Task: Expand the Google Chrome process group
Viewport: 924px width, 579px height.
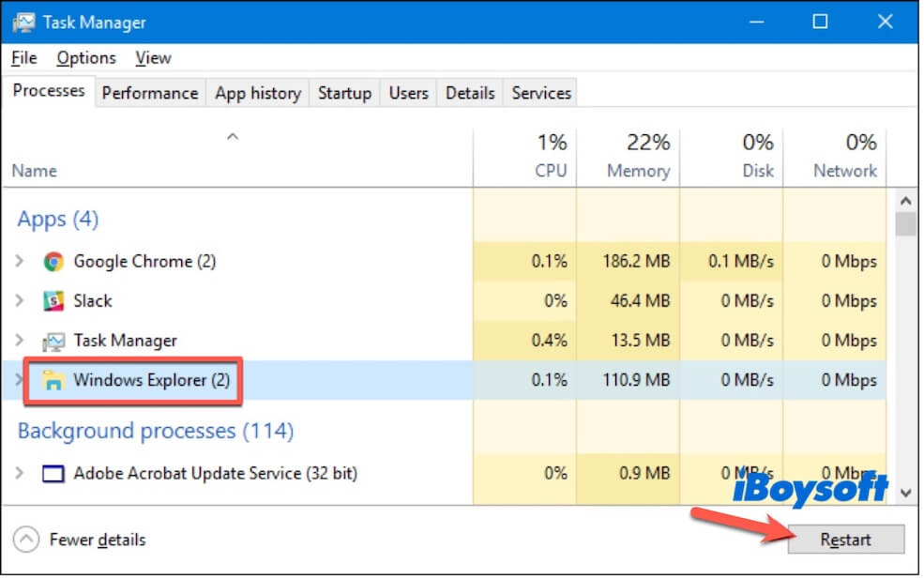Action: coord(20,261)
